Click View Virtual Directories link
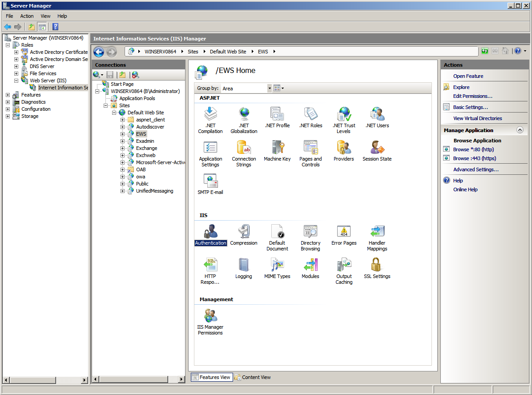This screenshot has width=532, height=395. (x=477, y=118)
